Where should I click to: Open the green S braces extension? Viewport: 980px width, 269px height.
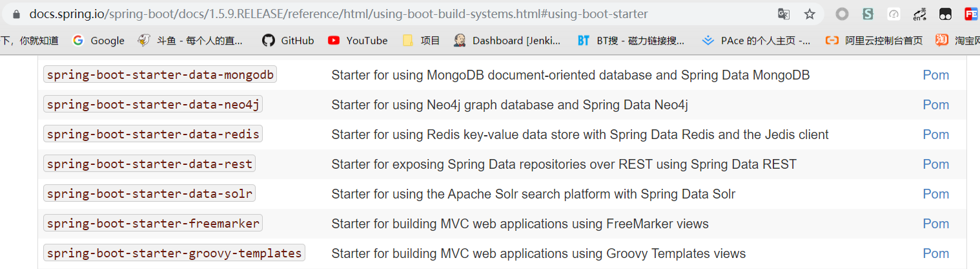pos(868,14)
